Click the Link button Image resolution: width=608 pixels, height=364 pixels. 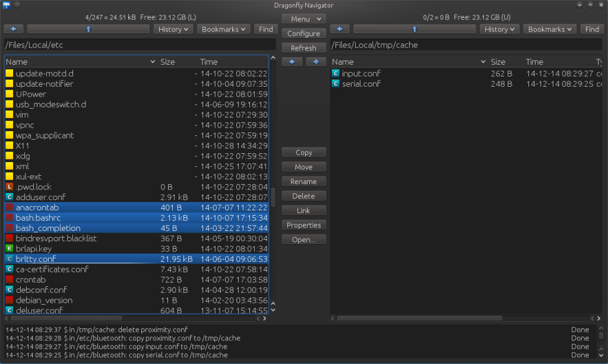[x=304, y=210]
